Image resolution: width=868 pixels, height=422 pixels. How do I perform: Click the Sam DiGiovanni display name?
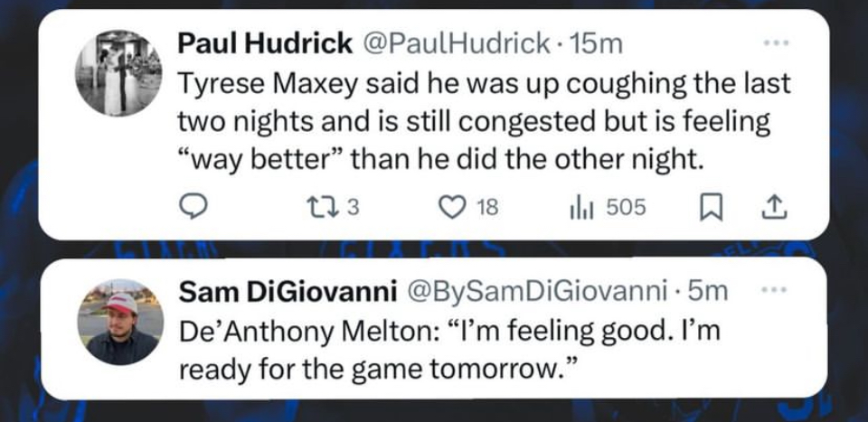[288, 291]
